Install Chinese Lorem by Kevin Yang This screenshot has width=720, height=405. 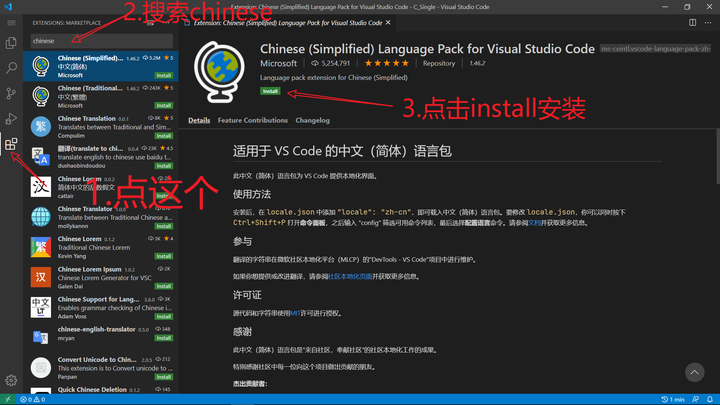(x=163, y=256)
